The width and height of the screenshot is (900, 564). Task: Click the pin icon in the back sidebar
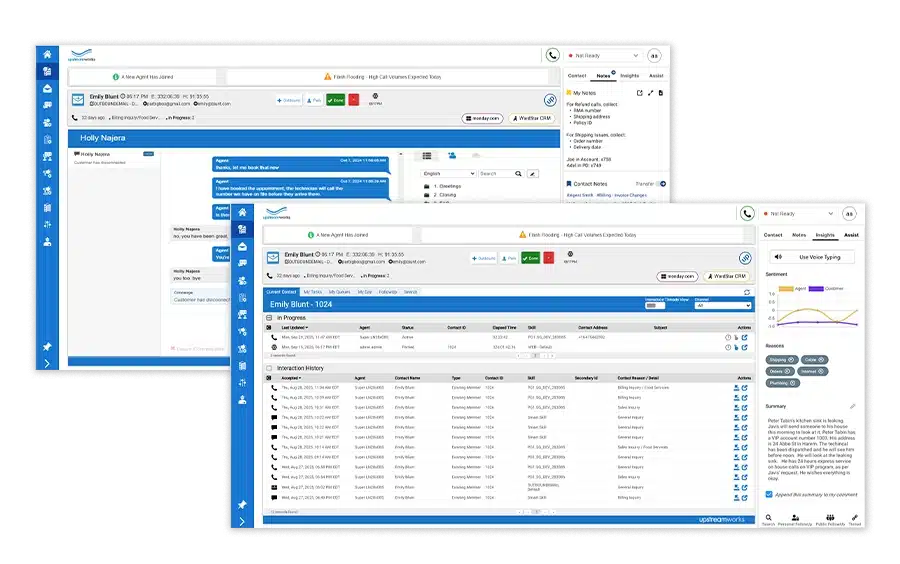[46, 346]
